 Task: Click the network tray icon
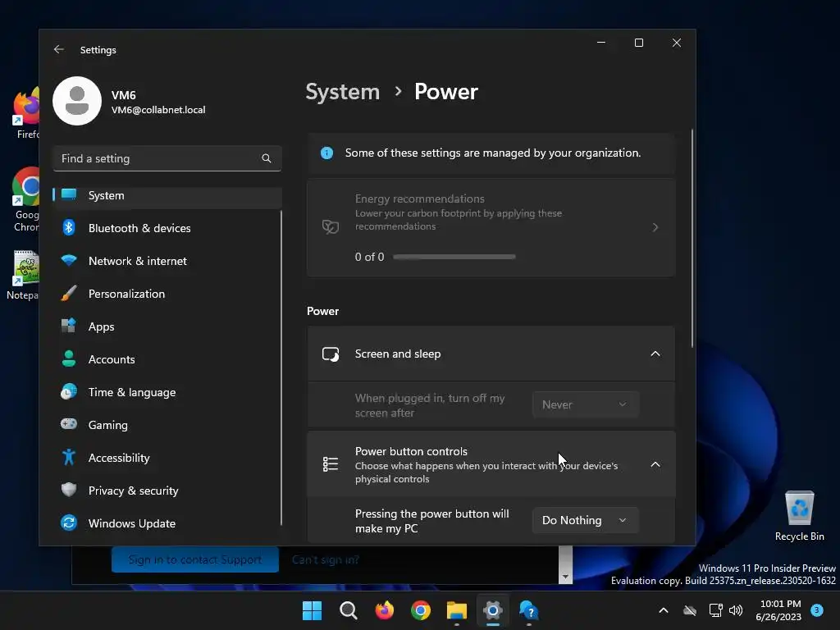click(715, 610)
